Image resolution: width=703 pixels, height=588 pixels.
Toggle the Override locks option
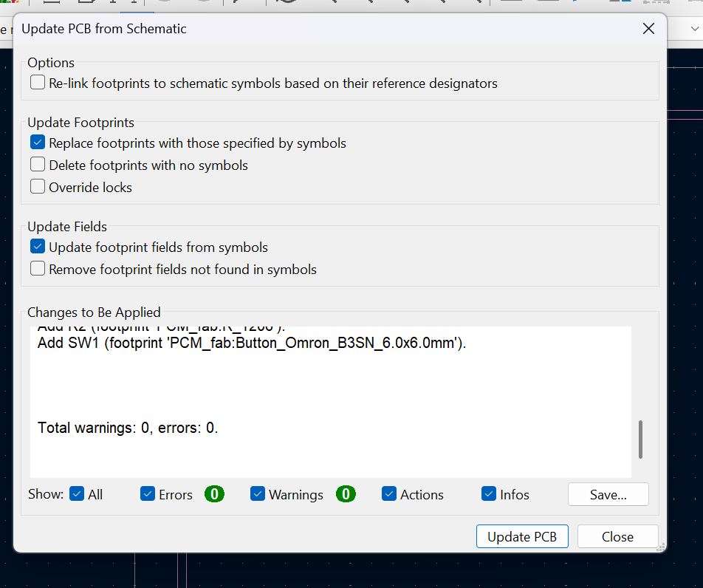click(37, 186)
